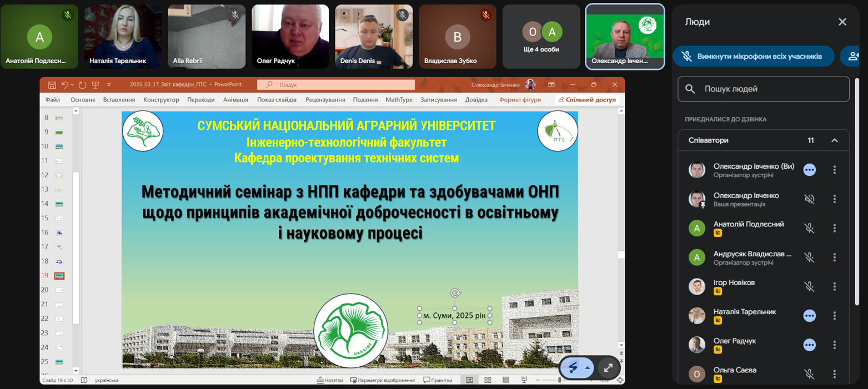
Task: Mute Анатолій Подлєсний's microphone in list
Action: coord(809,228)
